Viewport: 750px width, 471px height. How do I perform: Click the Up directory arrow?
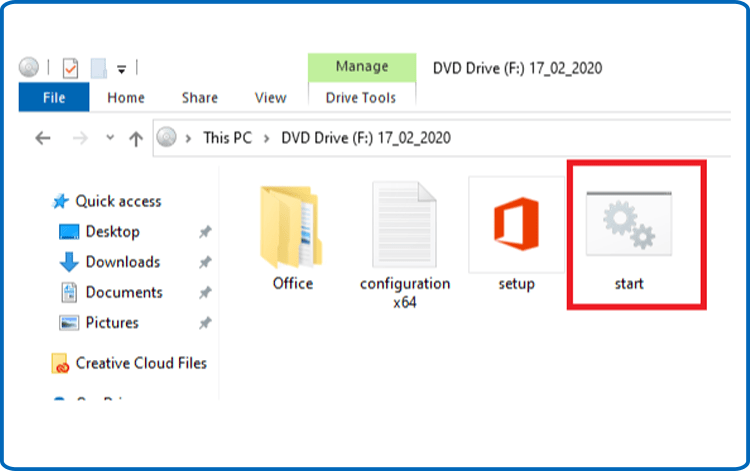click(136, 139)
